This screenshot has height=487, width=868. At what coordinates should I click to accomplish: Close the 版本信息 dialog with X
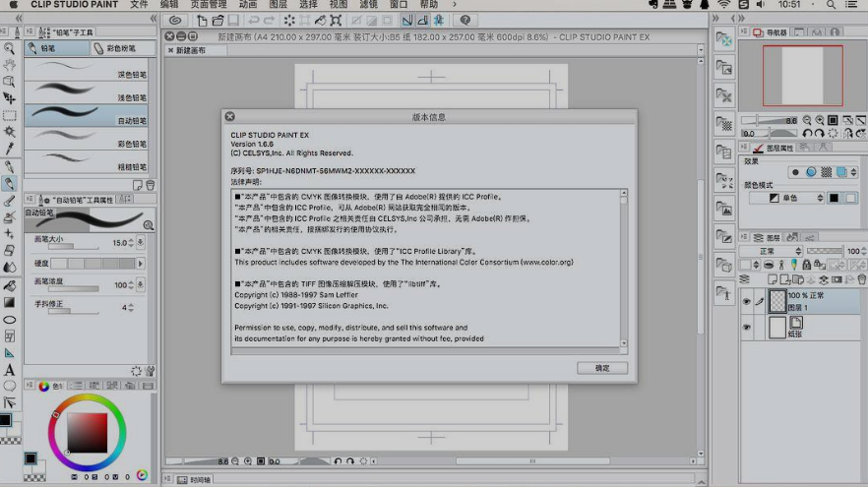[229, 116]
